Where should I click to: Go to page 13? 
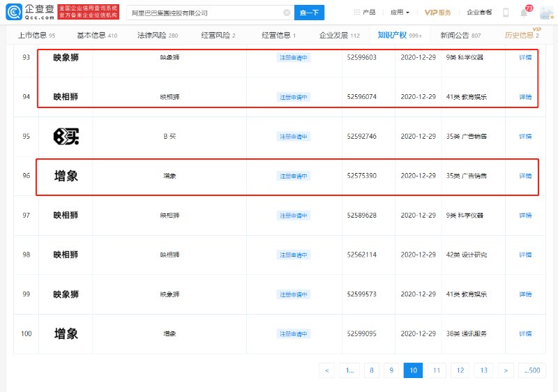pos(483,370)
